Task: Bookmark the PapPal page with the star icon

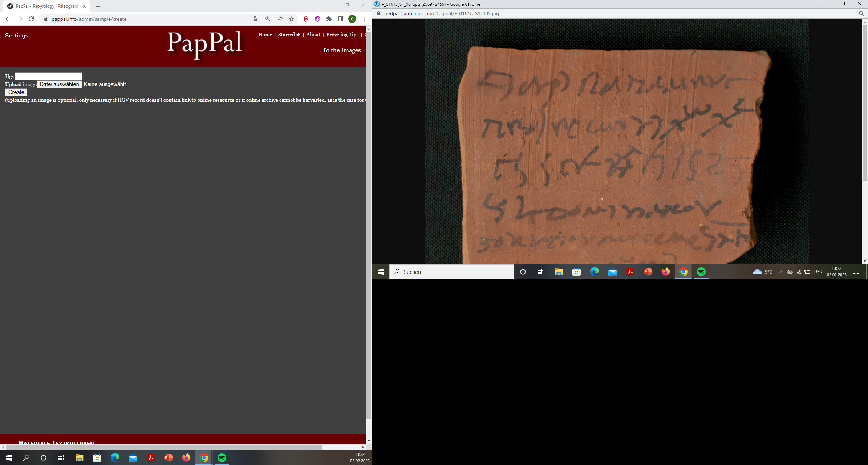Action: point(291,19)
